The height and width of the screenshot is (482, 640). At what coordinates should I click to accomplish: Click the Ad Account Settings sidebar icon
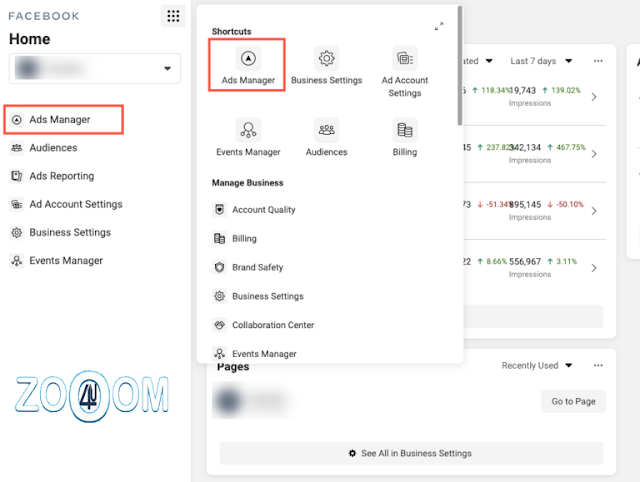coord(16,204)
